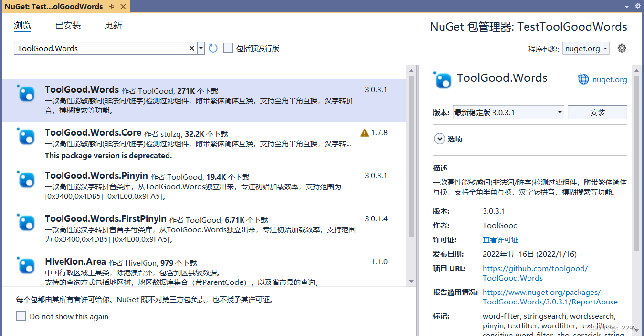Open package source settings gear
Image resolution: width=644 pixels, height=336 pixels.
(x=622, y=48)
